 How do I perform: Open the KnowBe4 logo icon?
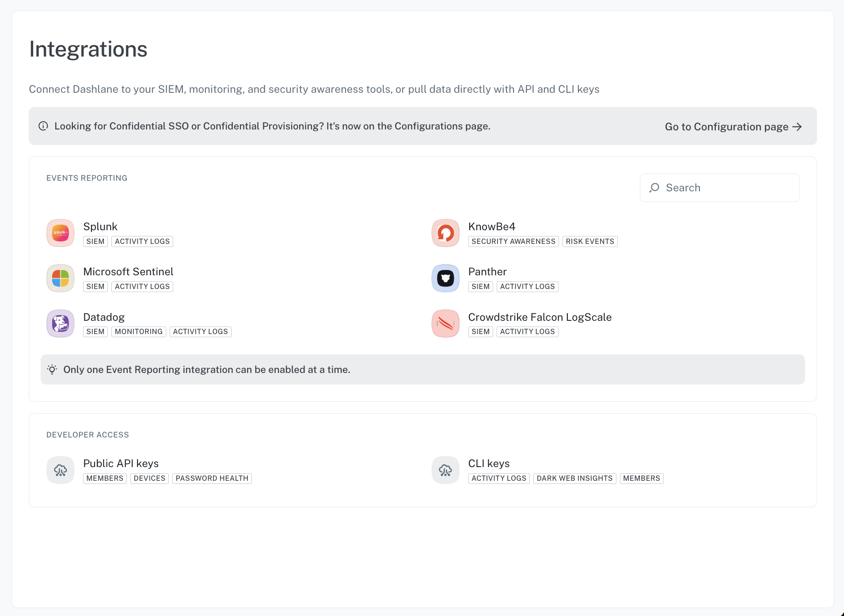pos(445,233)
